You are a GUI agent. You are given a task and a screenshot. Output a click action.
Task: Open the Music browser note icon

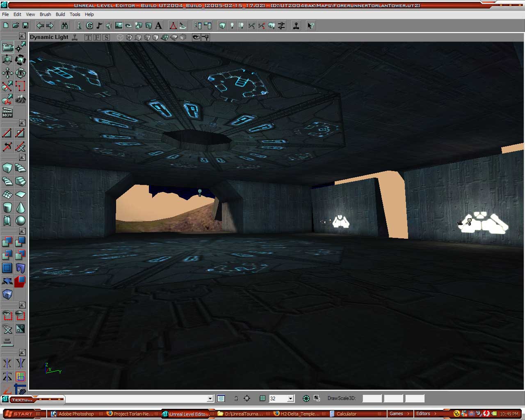click(99, 25)
